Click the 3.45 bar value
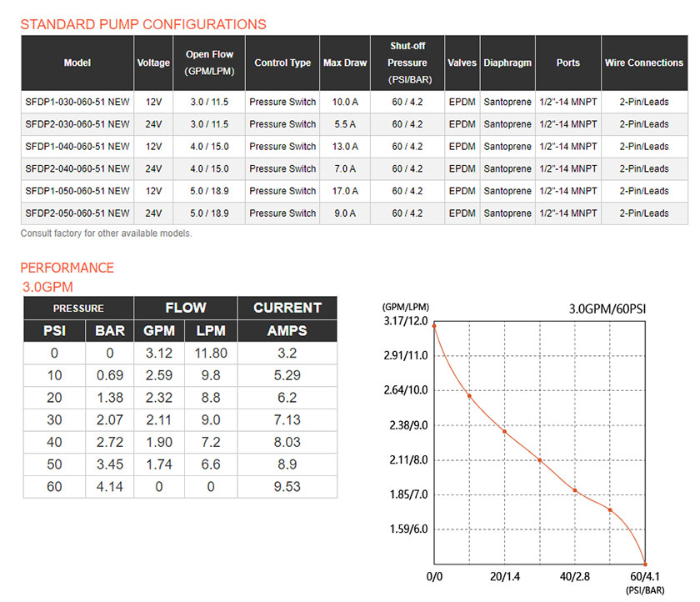Image resolution: width=700 pixels, height=602 pixels. pos(110,465)
